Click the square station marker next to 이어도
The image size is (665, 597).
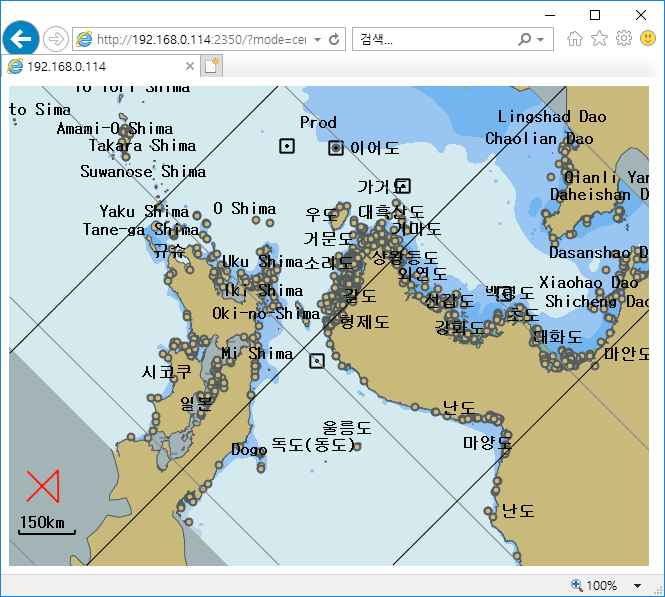pos(336,148)
